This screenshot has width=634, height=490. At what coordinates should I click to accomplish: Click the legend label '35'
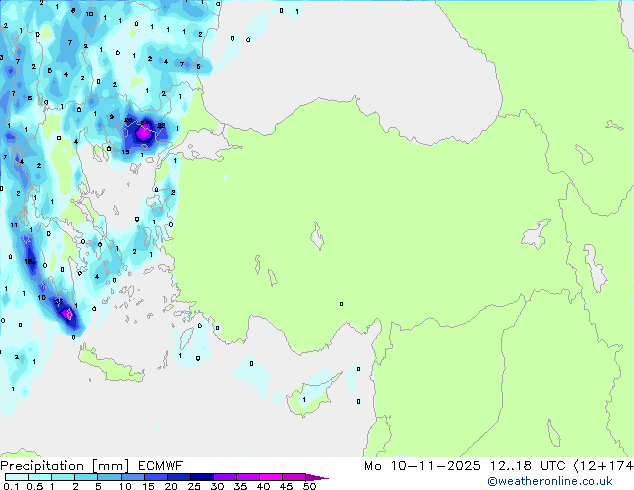click(240, 486)
